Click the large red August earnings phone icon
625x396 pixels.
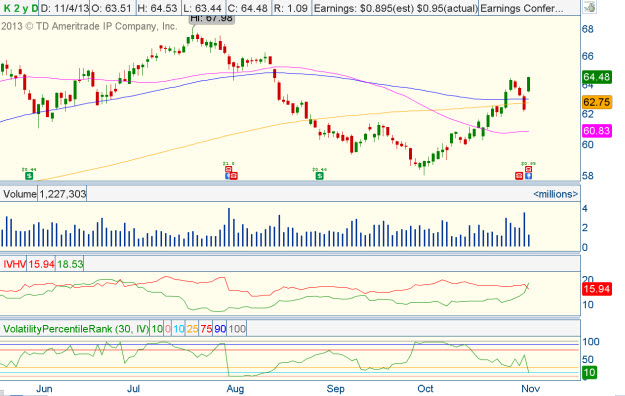click(x=234, y=175)
